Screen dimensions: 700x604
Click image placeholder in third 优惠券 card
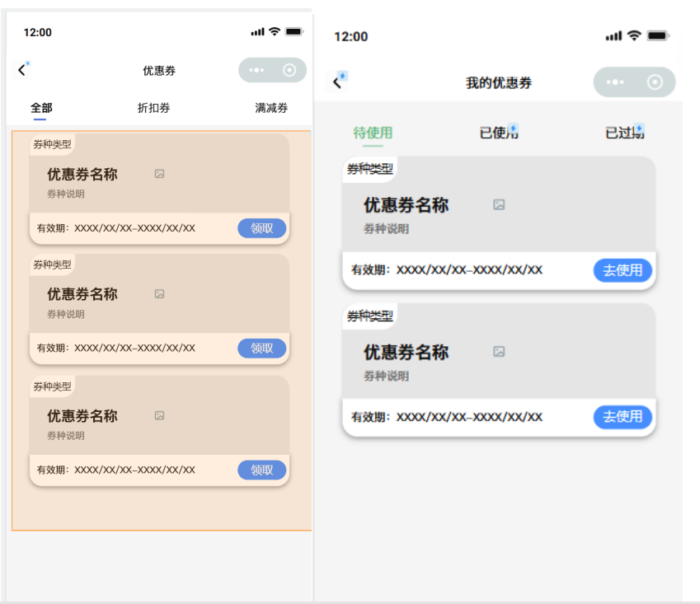coord(159,415)
